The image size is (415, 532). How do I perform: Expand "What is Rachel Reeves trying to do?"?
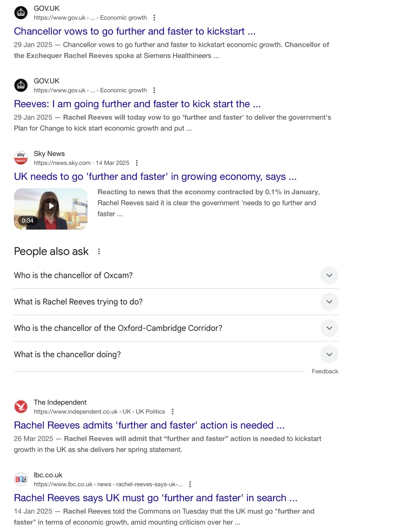coord(329,302)
